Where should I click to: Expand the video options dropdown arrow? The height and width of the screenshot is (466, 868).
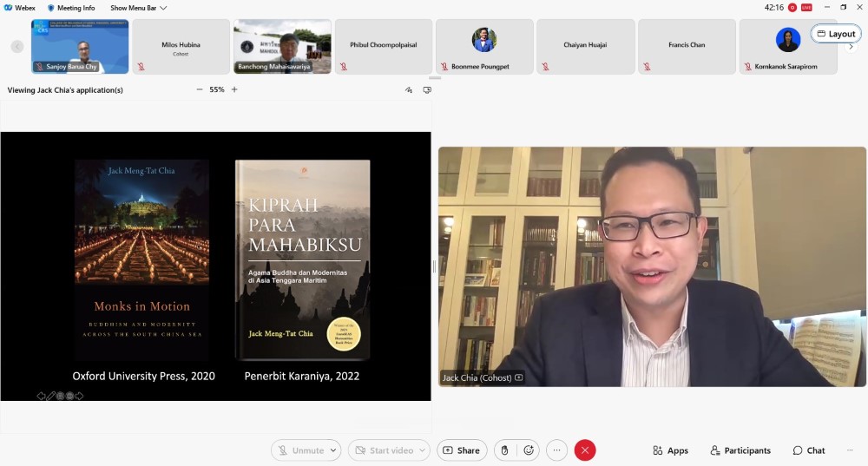[x=423, y=450]
